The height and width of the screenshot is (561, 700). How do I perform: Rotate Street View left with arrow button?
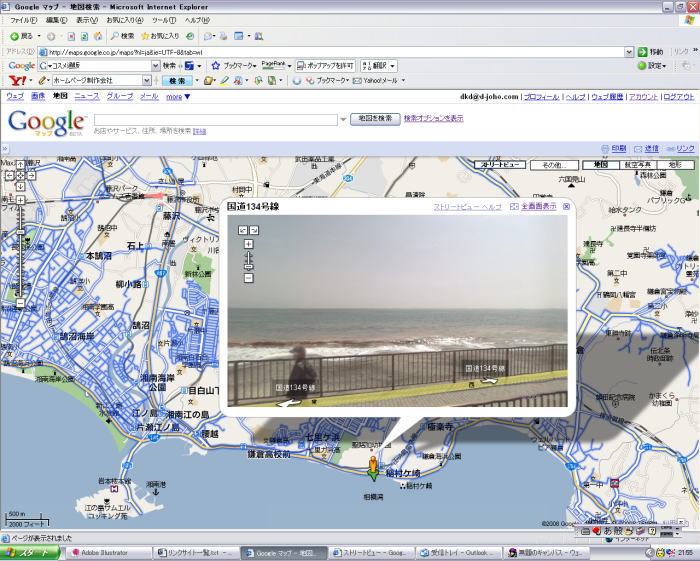pos(243,230)
